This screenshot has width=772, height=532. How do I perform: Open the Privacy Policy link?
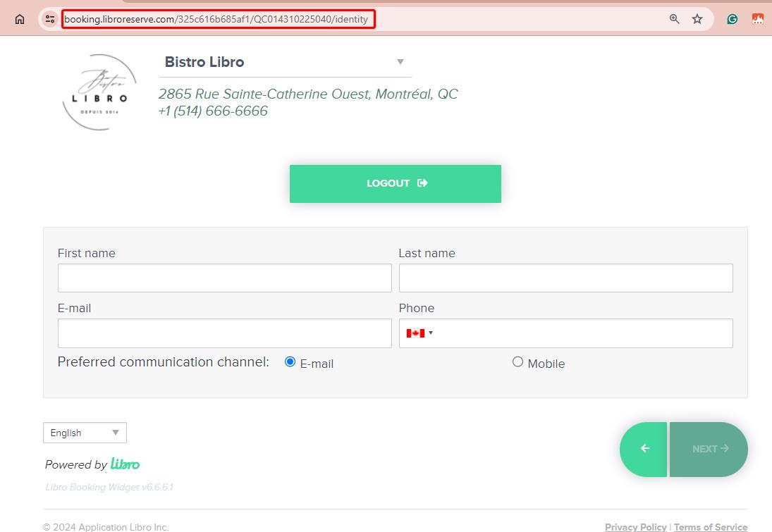pos(635,527)
